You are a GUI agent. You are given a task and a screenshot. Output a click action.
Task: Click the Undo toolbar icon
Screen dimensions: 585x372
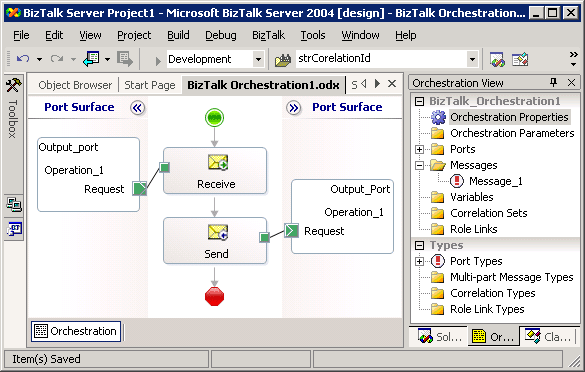click(23, 59)
